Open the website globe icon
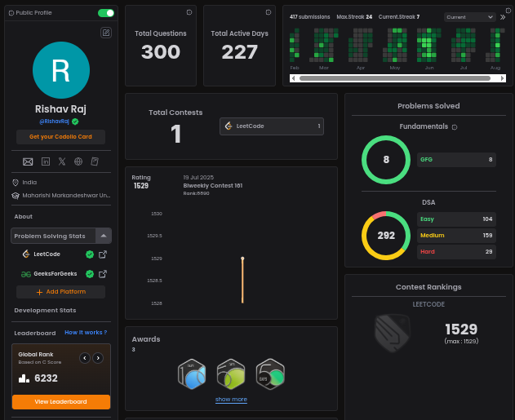Viewport: 515px width, 420px height. tap(78, 161)
